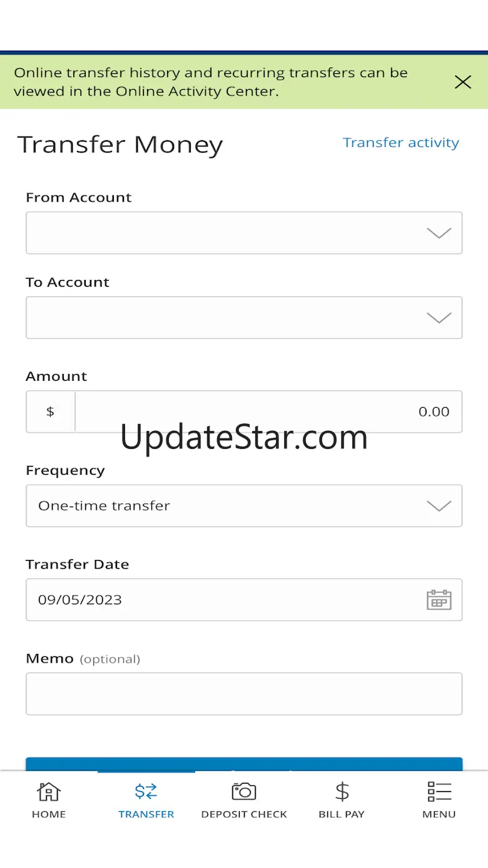The width and height of the screenshot is (488, 868).
Task: Expand the To Account dropdown
Action: pyautogui.click(x=244, y=318)
